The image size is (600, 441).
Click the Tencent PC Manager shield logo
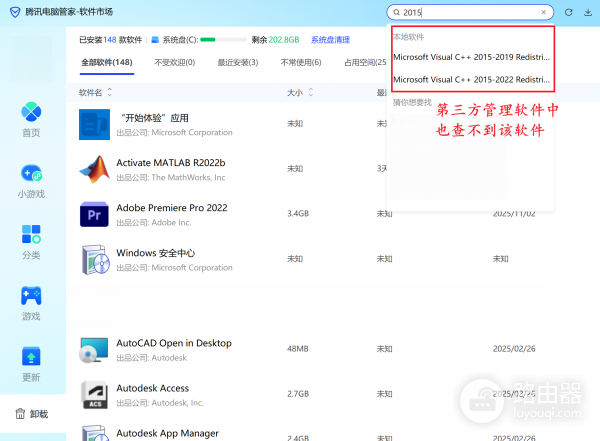point(15,12)
